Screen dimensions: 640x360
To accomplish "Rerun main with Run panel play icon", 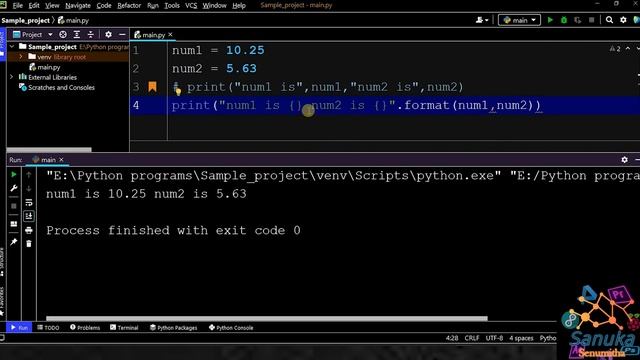I will click(x=13, y=175).
